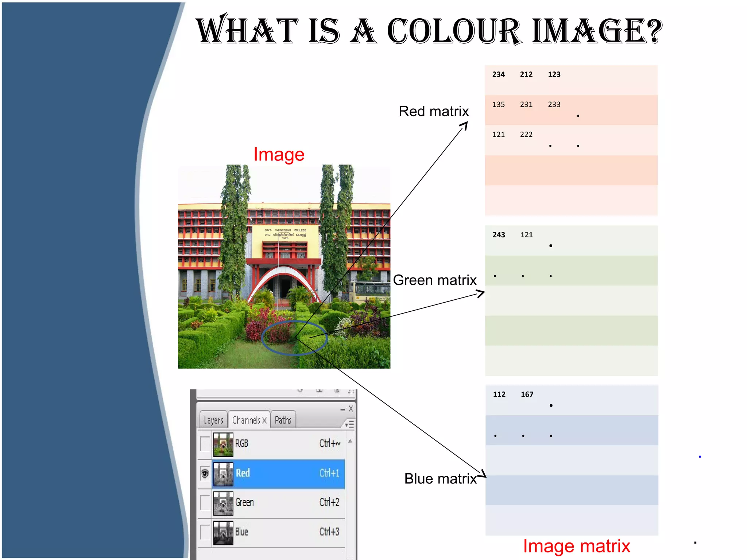This screenshot has height=560, width=747.
Task: Click the 'Green matrix' label
Action: tap(435, 280)
